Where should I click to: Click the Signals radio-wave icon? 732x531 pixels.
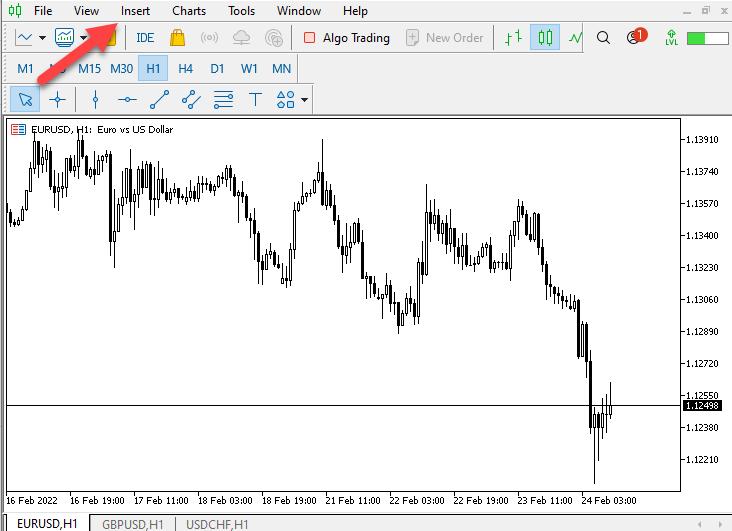209,38
